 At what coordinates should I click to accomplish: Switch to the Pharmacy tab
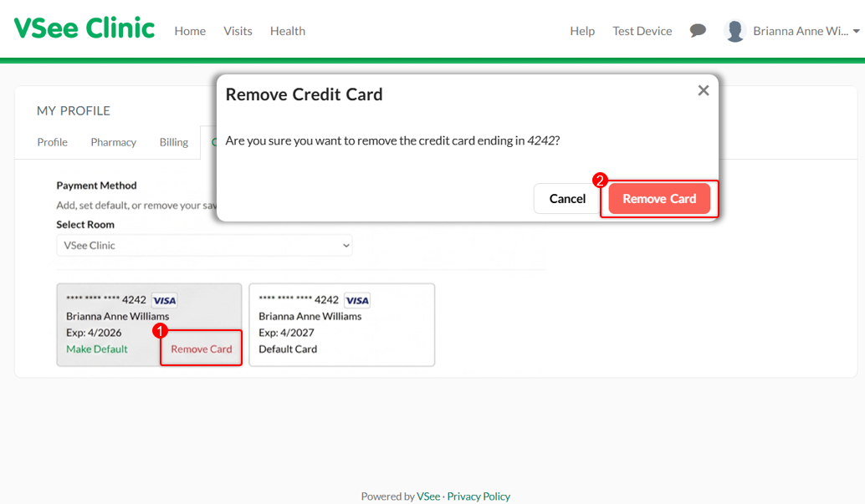point(113,142)
